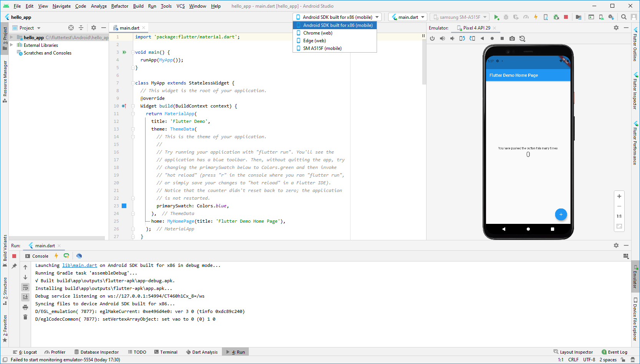Open Dart Analysis tool window
This screenshot has height=364, width=640.
point(202,352)
